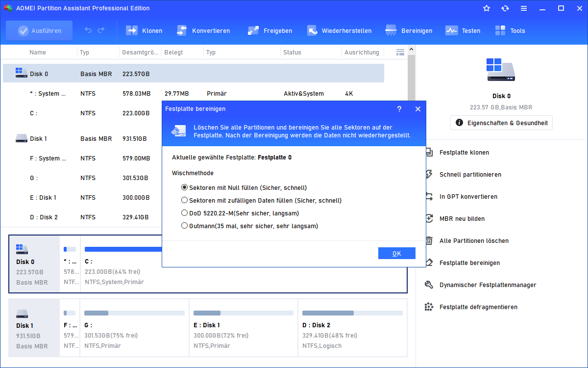This screenshot has width=588, height=368.
Task: Click the Ausführen apply button
Action: [39, 30]
